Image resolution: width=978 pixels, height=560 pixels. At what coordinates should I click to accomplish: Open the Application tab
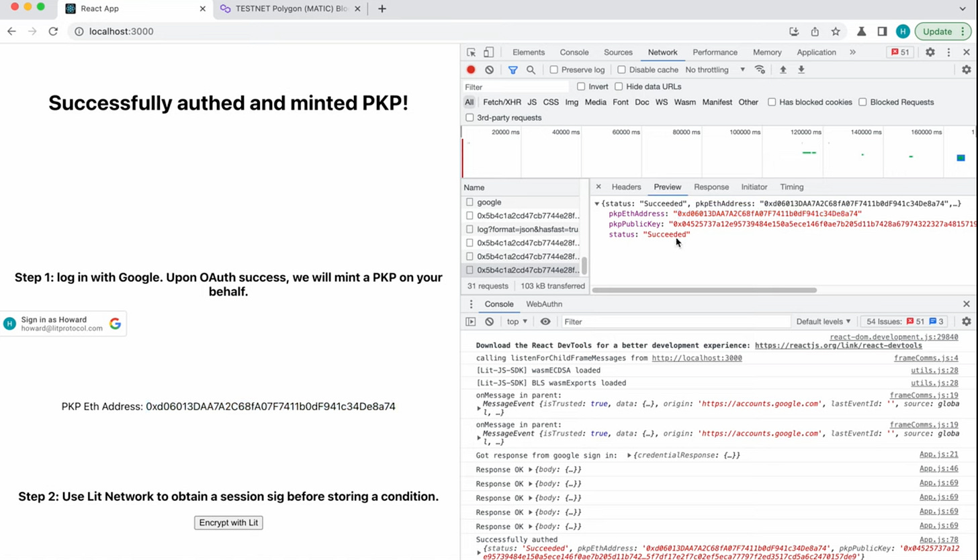(816, 52)
